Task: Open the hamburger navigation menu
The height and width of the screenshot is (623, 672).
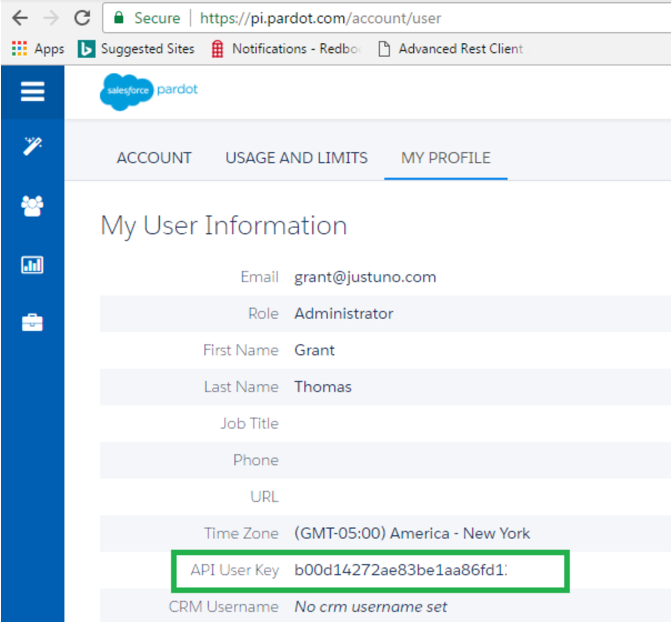Action: [32, 92]
